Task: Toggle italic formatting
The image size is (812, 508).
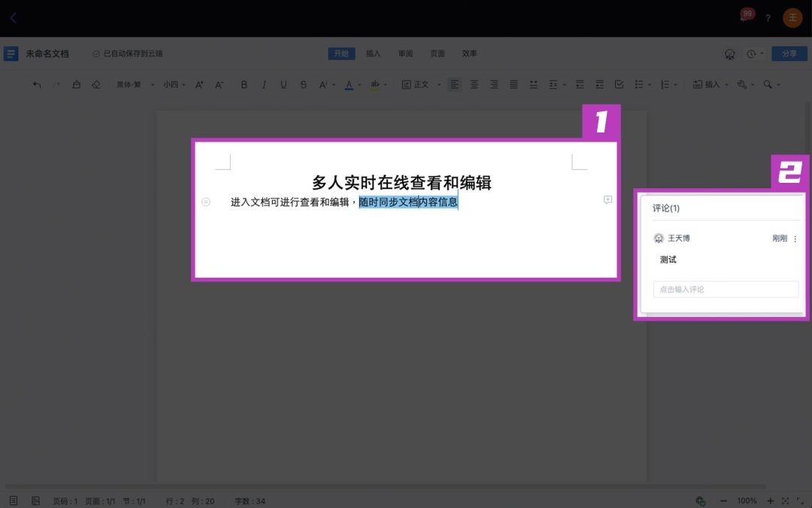Action: point(264,85)
